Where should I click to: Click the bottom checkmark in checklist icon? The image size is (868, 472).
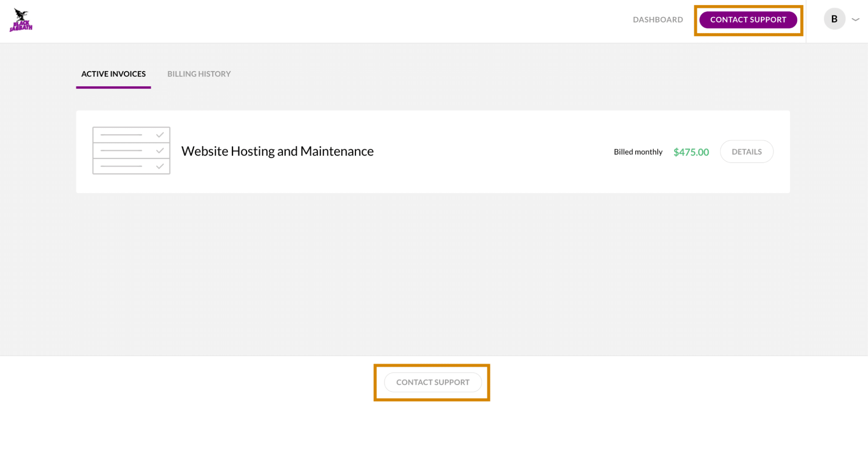(160, 166)
